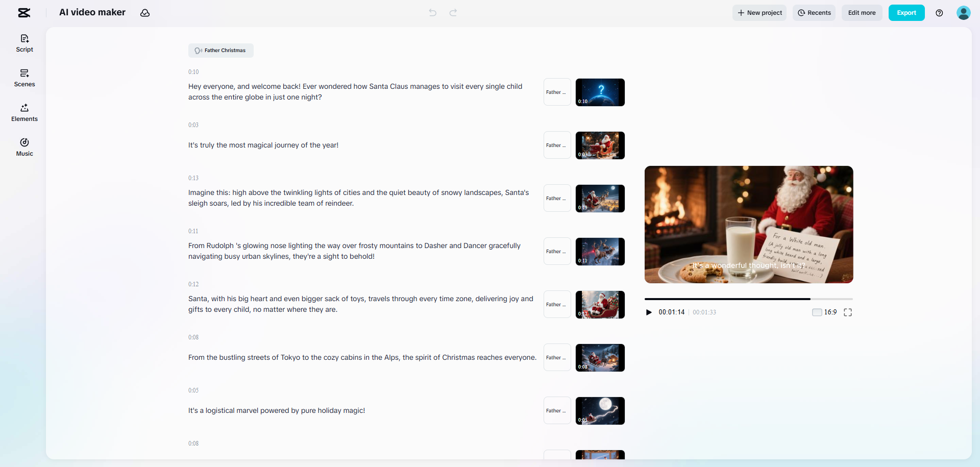Redo the last action
Viewport: 980px width, 467px height.
[453, 13]
